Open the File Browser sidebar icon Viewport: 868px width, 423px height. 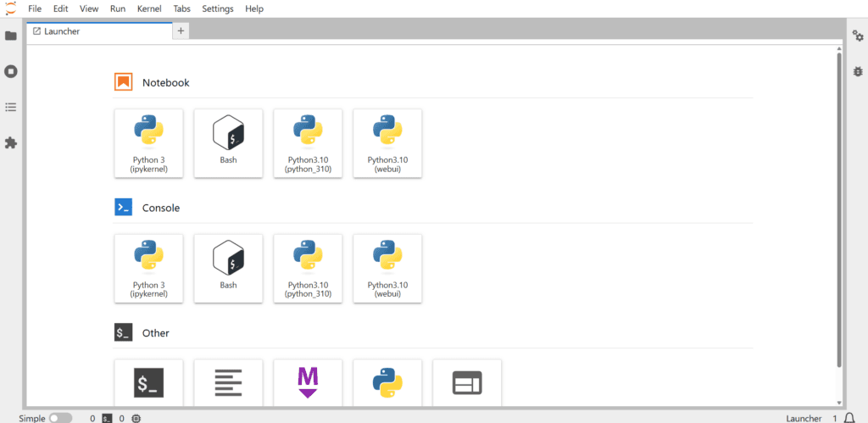click(x=11, y=36)
